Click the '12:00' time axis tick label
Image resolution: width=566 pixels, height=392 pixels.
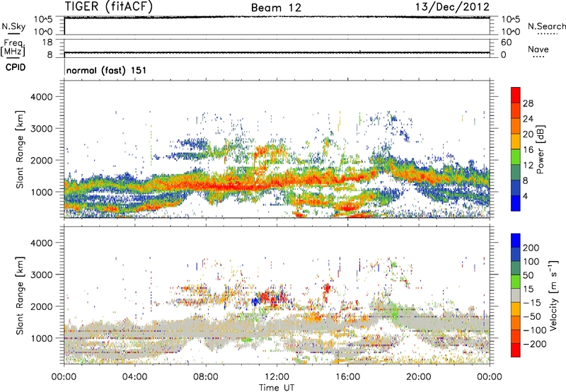click(277, 377)
